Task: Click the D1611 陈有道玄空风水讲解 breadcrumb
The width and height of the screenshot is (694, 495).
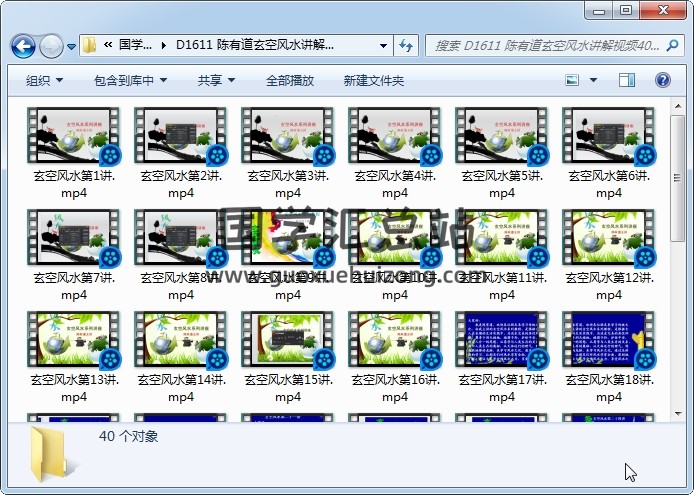Action: pyautogui.click(x=255, y=45)
